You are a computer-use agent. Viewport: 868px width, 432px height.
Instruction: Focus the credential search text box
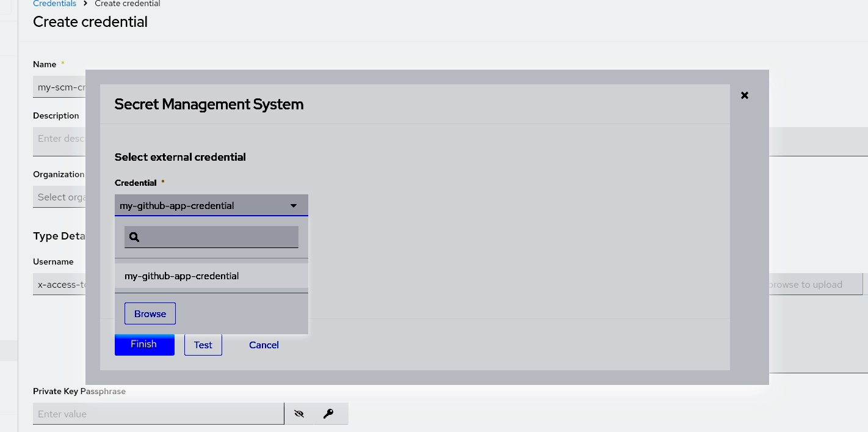(220, 237)
